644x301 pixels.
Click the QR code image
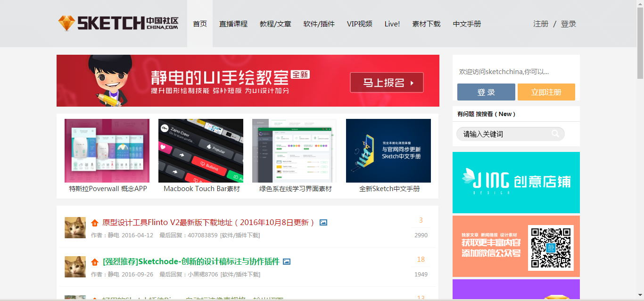pyautogui.click(x=551, y=248)
